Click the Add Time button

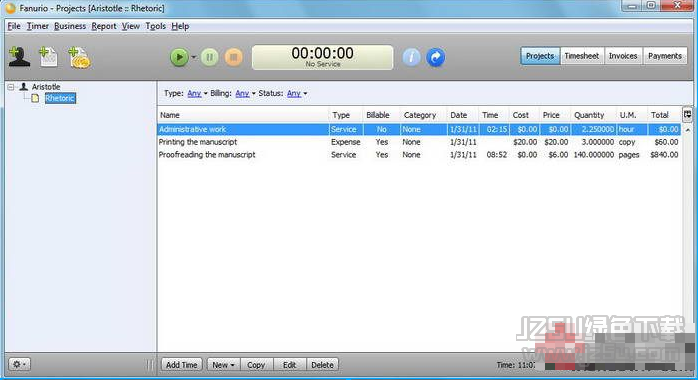[182, 365]
